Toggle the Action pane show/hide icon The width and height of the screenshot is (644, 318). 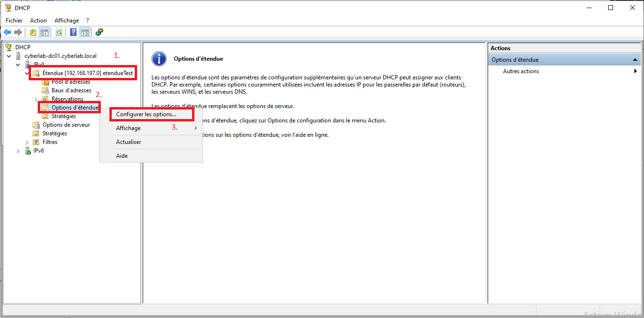pos(85,32)
